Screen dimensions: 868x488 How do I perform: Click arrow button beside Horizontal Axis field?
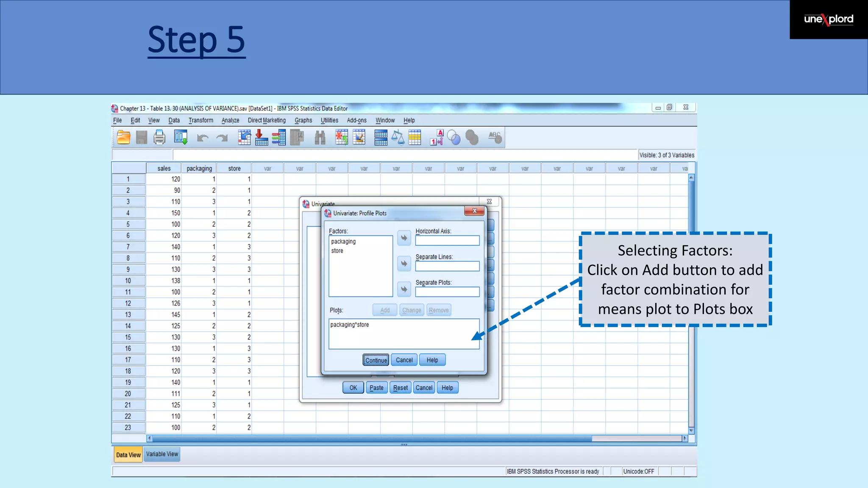click(x=404, y=238)
